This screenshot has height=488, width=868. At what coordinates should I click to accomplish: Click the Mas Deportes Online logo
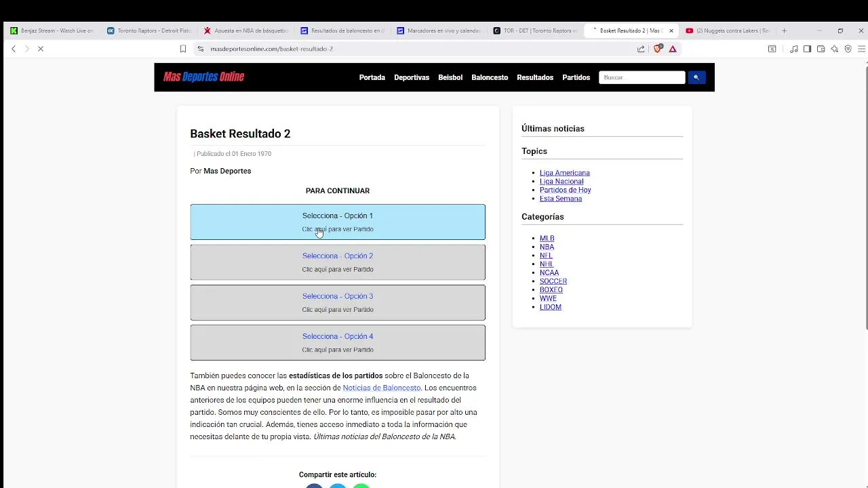pos(203,77)
